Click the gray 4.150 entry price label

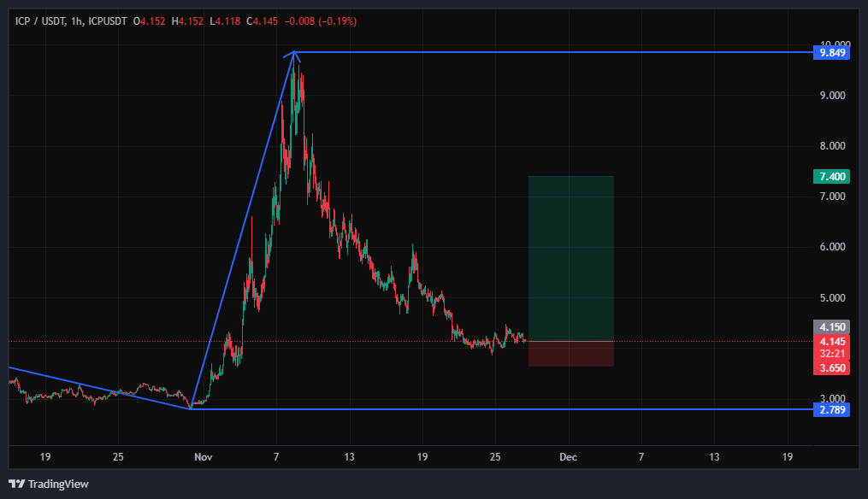point(831,327)
